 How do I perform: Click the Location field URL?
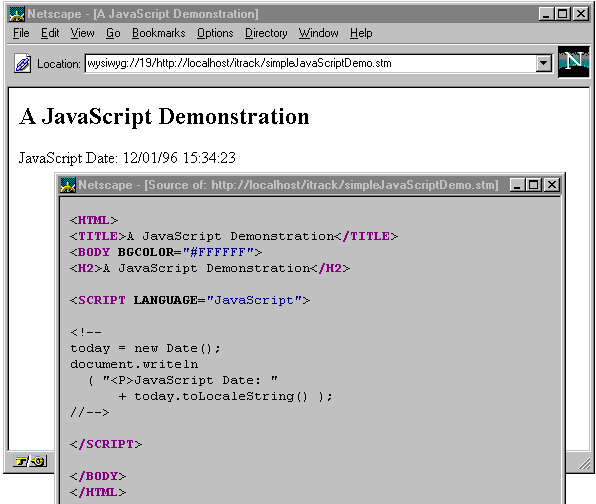310,63
